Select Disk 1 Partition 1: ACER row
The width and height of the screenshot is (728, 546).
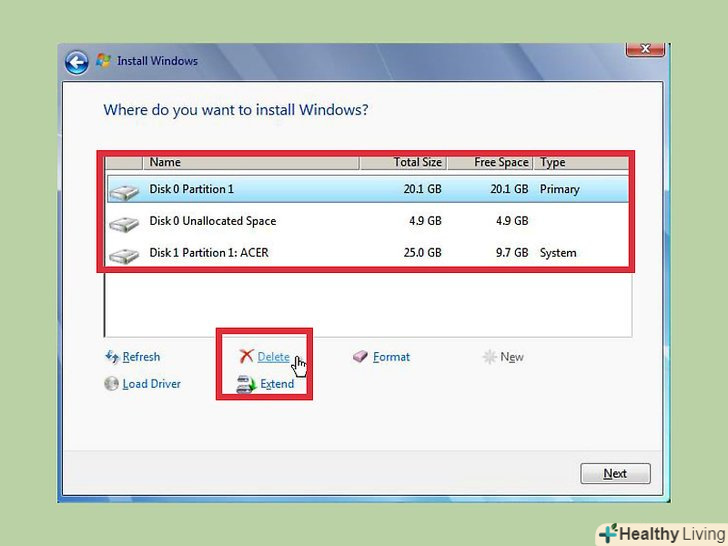[x=367, y=253]
